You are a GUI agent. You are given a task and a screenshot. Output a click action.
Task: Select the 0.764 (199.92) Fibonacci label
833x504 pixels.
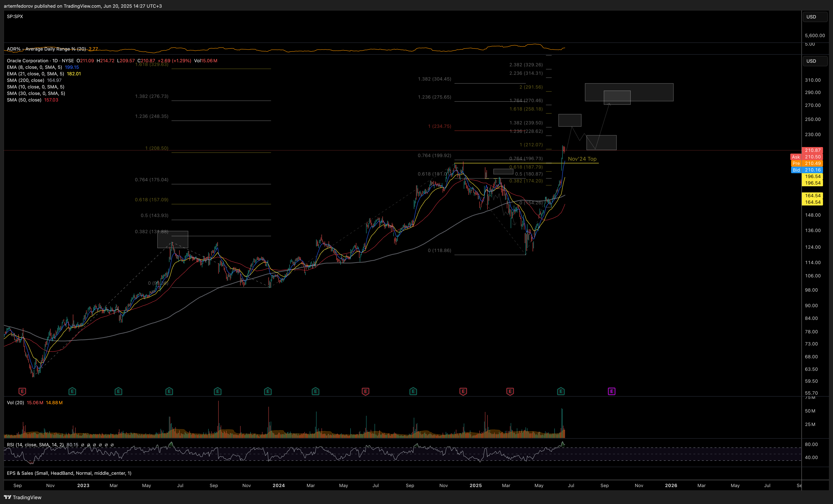(435, 156)
